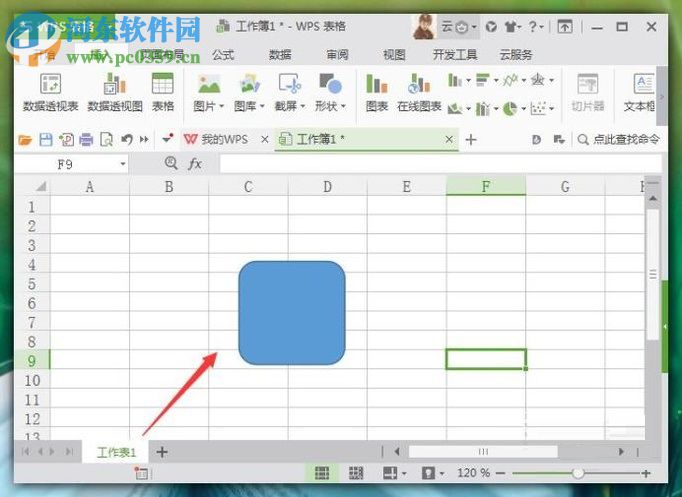This screenshot has width=682, height=497.
Task: Click the select-all corner triangle
Action: pyautogui.click(x=40, y=187)
